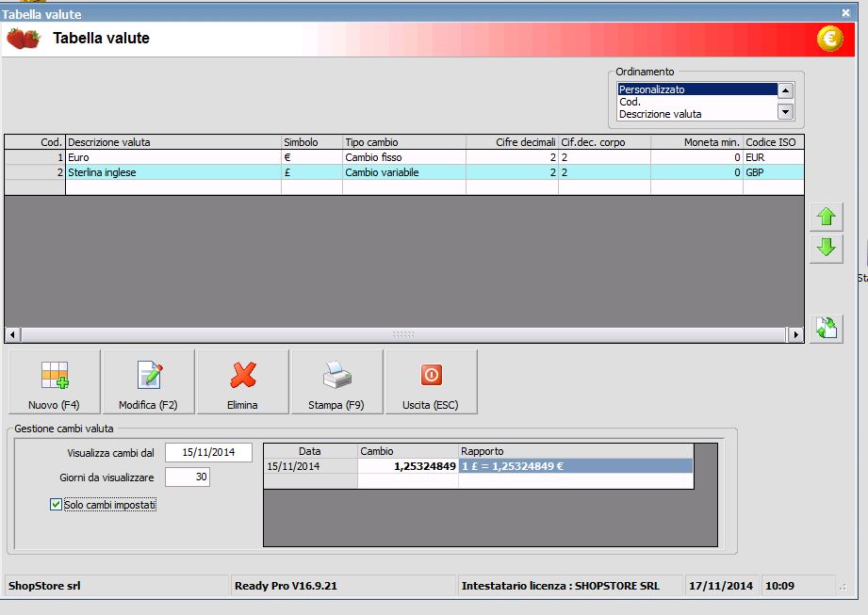
Task: Click the Ordinamento list scroll-up arrow
Action: (785, 90)
